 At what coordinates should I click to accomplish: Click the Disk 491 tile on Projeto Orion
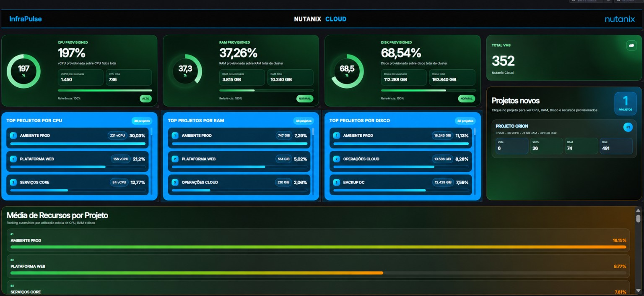(616, 146)
